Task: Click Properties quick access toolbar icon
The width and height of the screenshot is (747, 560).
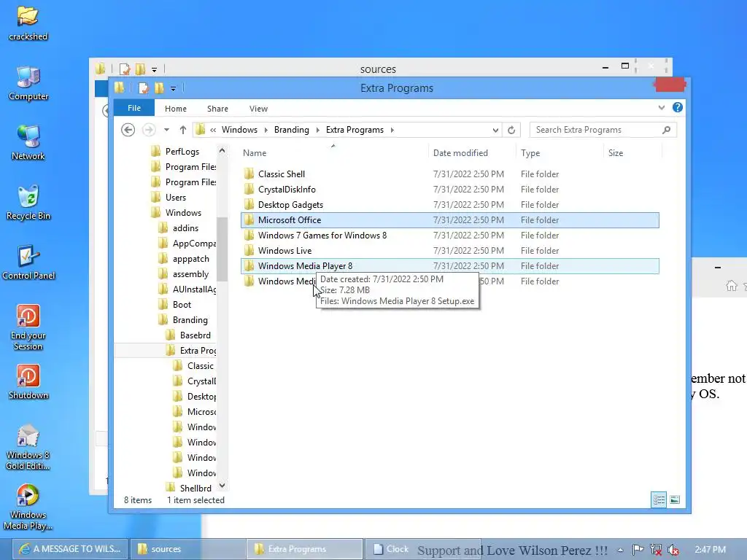Action: tap(144, 88)
